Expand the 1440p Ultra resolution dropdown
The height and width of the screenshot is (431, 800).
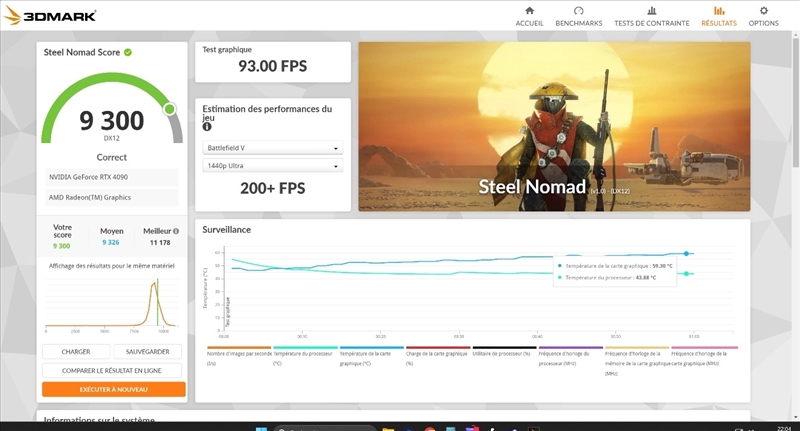point(272,166)
